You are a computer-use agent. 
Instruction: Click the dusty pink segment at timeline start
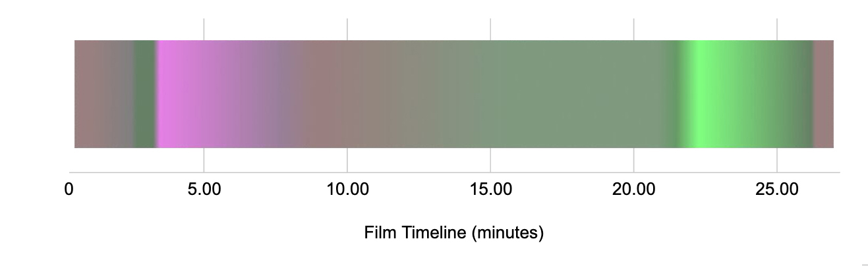[91, 94]
